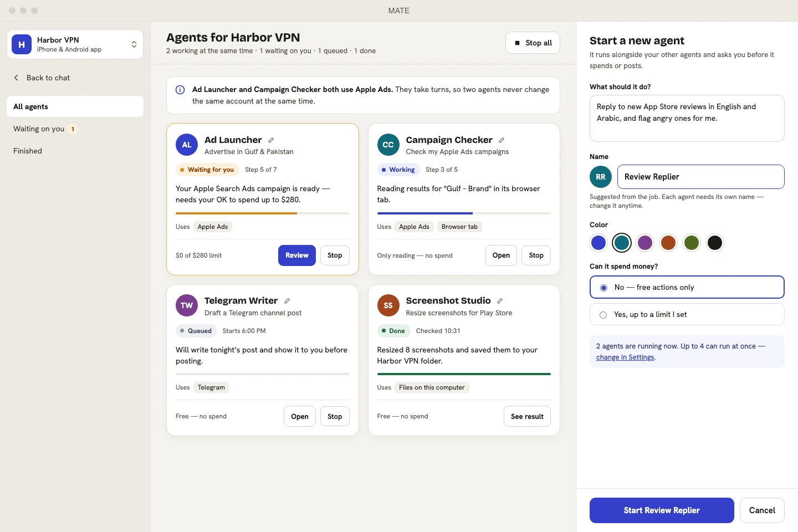The height and width of the screenshot is (532, 798).
Task: Edit the Ad Launcher name pencil icon
Action: tap(271, 140)
